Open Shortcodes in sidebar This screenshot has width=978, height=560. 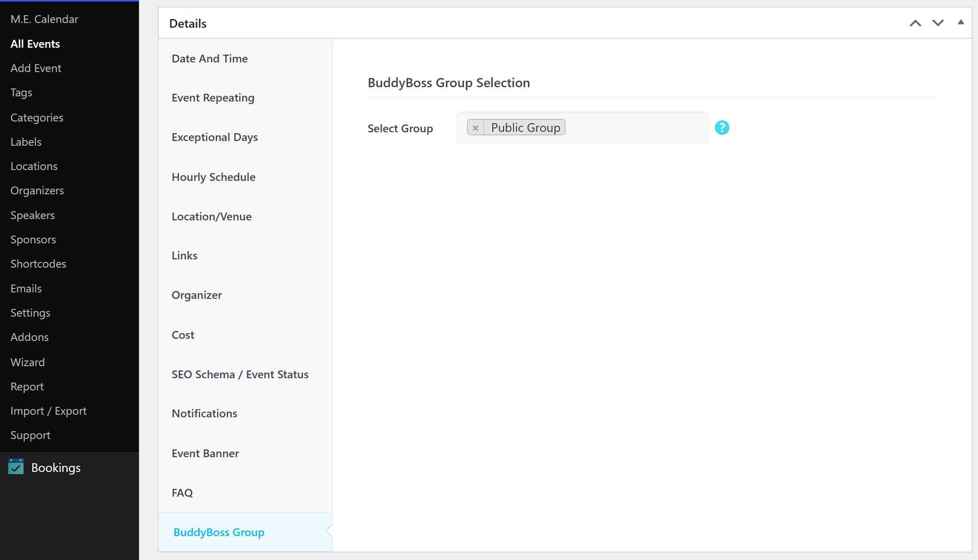pos(38,264)
